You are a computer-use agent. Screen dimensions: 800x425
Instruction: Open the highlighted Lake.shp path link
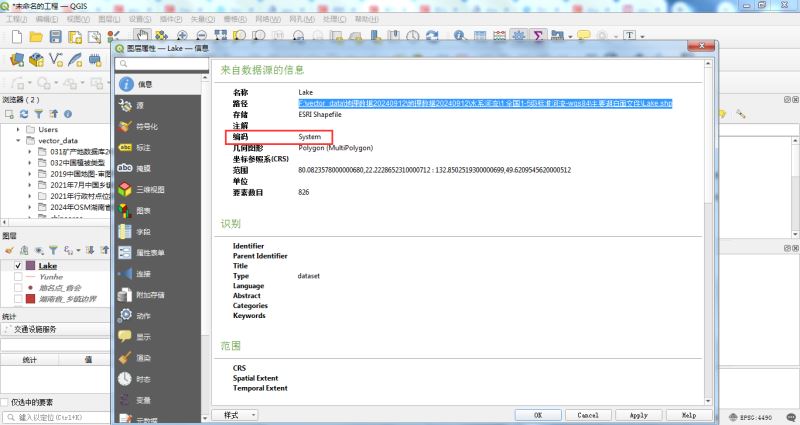coord(485,103)
